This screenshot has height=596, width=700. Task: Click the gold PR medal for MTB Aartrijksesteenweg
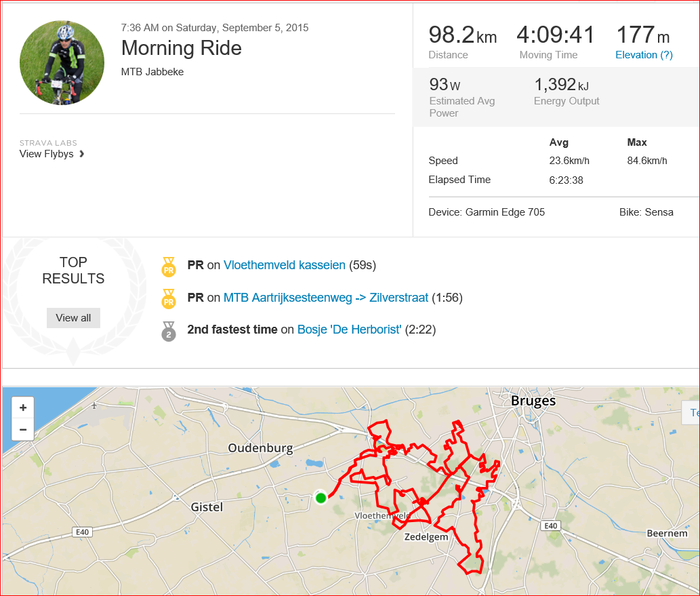click(x=169, y=299)
